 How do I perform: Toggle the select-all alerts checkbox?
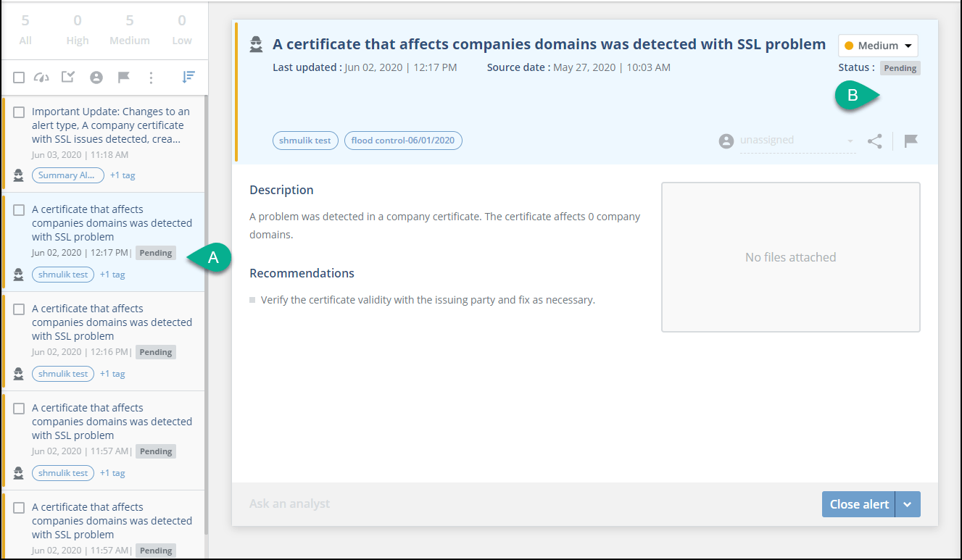(x=19, y=78)
